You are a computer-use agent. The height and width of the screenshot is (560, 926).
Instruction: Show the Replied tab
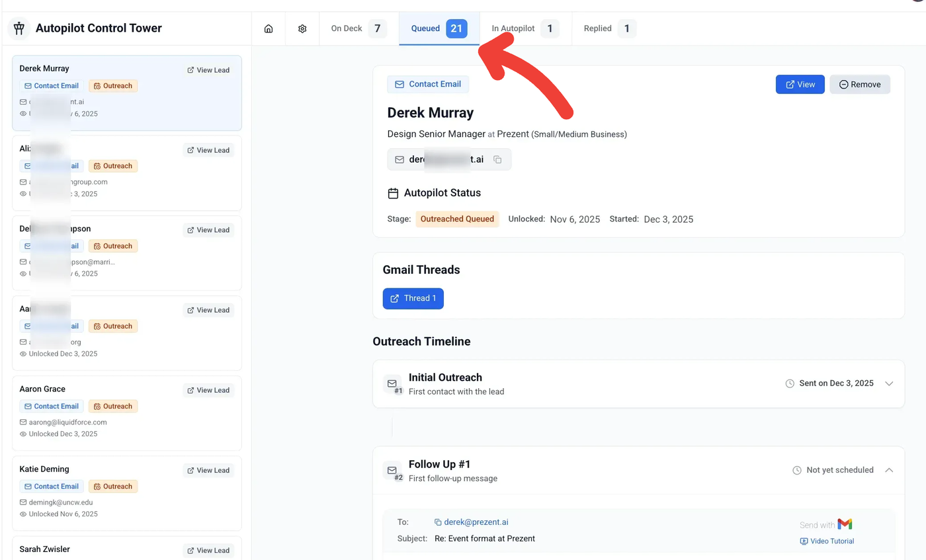pos(610,29)
